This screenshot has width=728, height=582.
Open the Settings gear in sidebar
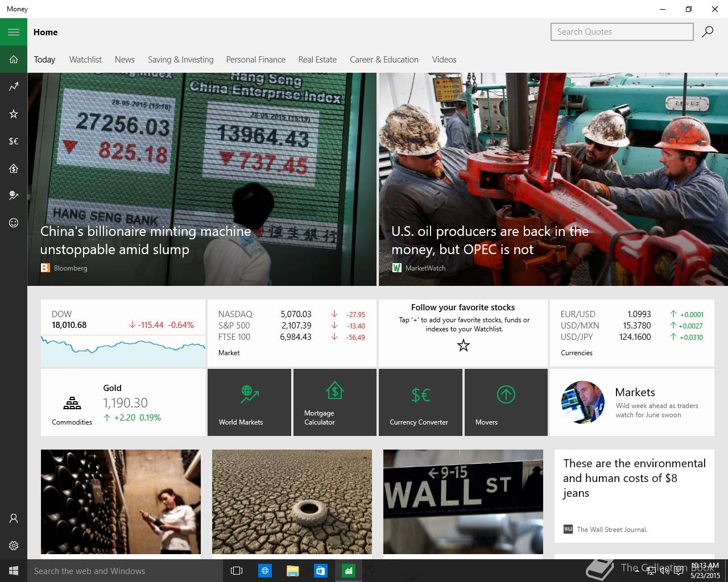[x=14, y=546]
